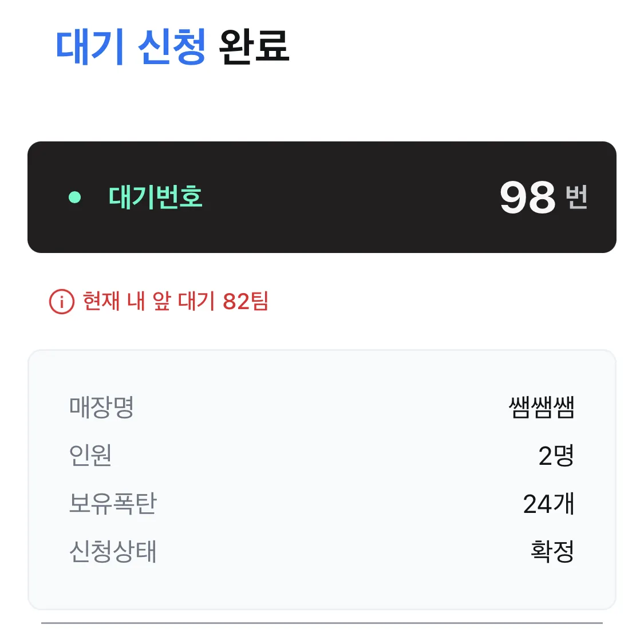Click the 확정 status value
This screenshot has height=644, width=644.
click(x=552, y=551)
